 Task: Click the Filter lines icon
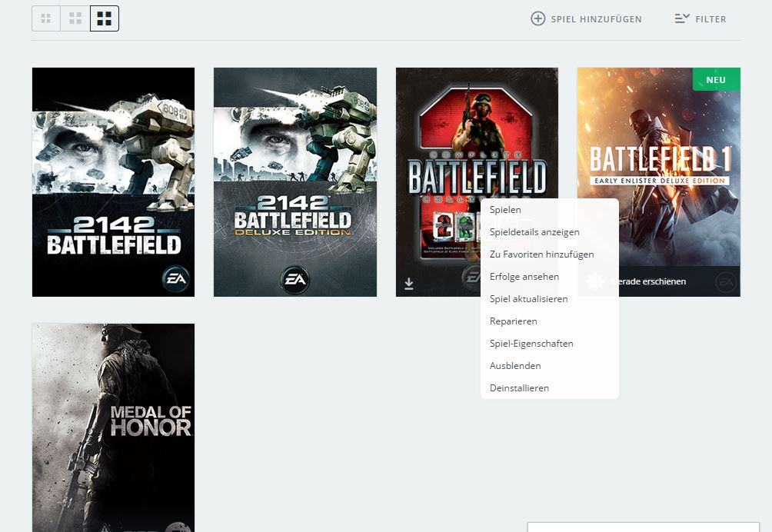click(x=682, y=18)
